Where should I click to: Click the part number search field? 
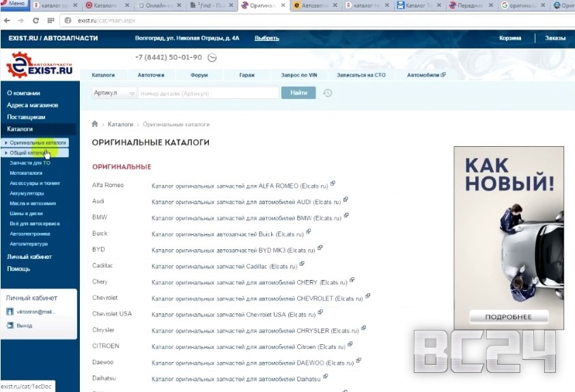207,93
